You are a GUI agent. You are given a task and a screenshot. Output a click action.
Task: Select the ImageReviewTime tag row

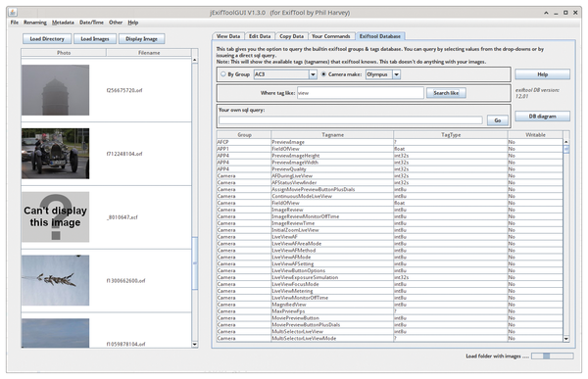click(x=390, y=223)
